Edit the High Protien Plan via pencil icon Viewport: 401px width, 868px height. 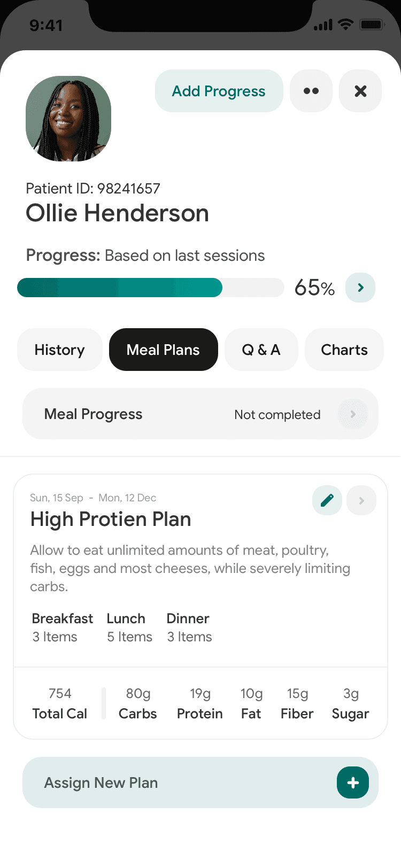point(327,500)
